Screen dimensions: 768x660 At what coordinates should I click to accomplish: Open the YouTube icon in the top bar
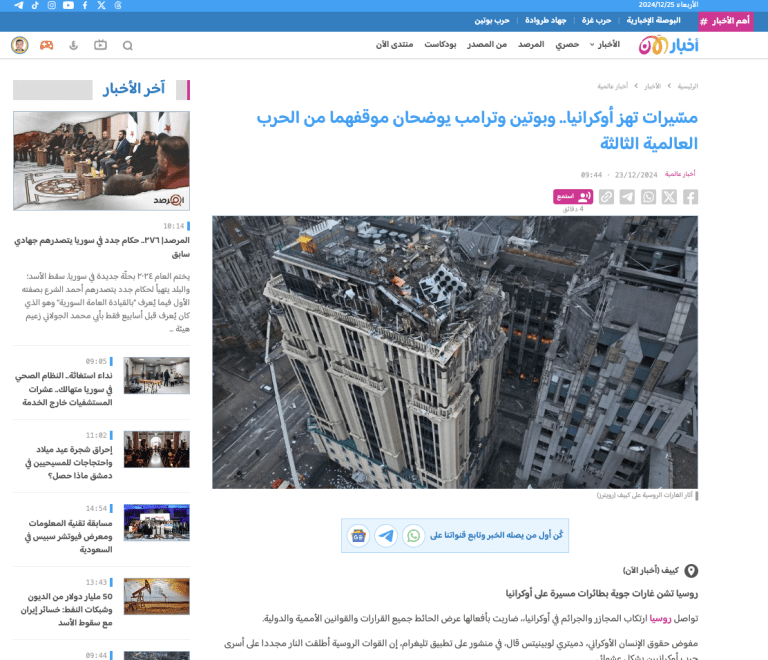pos(68,6)
